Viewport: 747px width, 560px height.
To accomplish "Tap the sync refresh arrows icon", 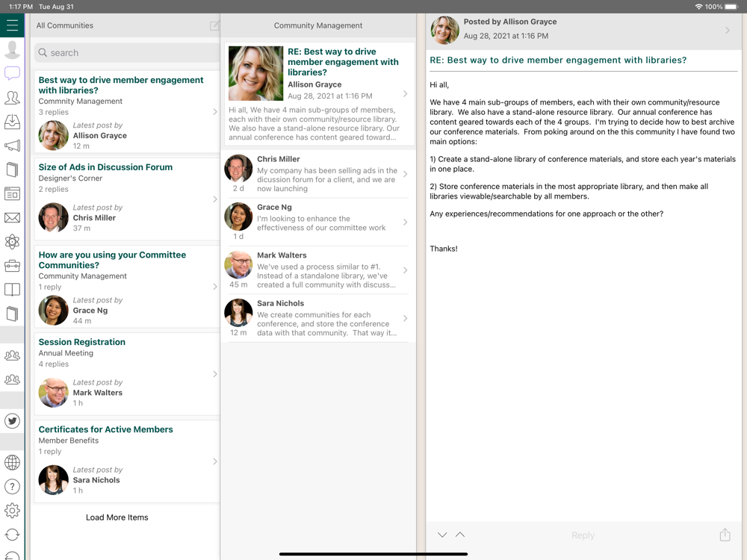I will (x=12, y=535).
